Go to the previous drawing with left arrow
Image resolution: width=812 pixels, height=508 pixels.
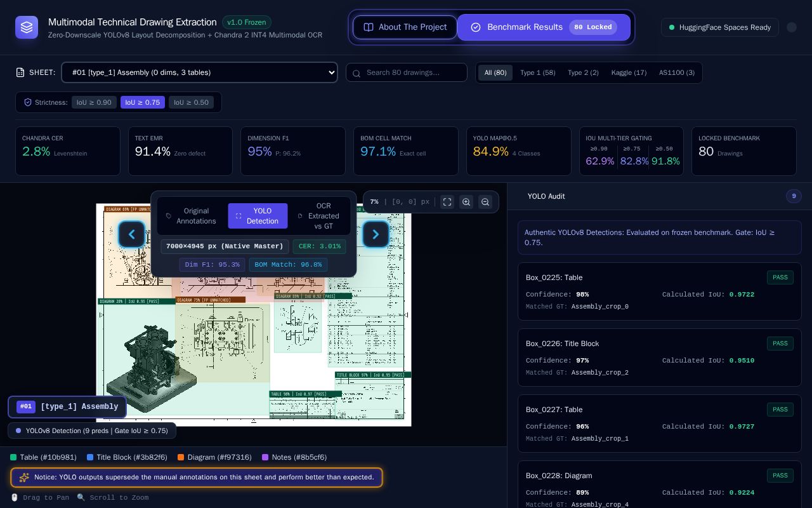131,234
